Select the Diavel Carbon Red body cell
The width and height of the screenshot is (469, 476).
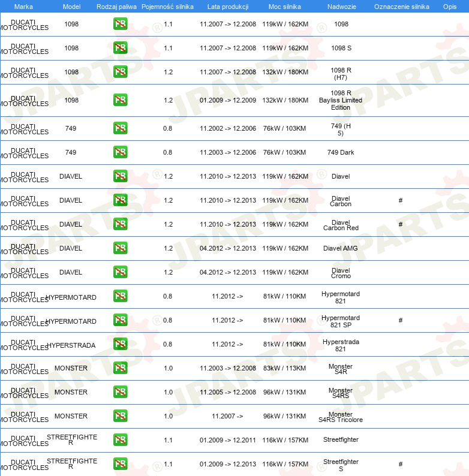point(341,225)
